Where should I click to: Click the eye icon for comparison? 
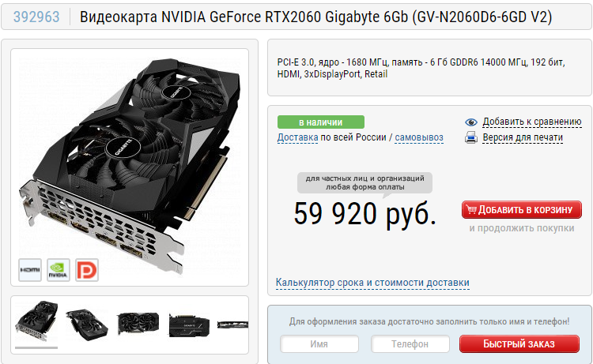pyautogui.click(x=471, y=122)
